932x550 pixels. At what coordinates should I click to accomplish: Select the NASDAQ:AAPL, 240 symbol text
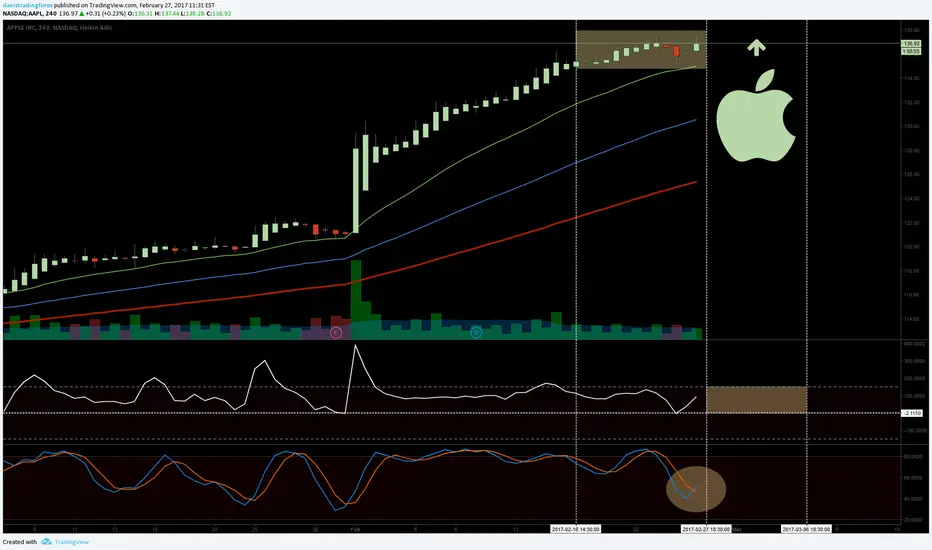click(x=30, y=14)
